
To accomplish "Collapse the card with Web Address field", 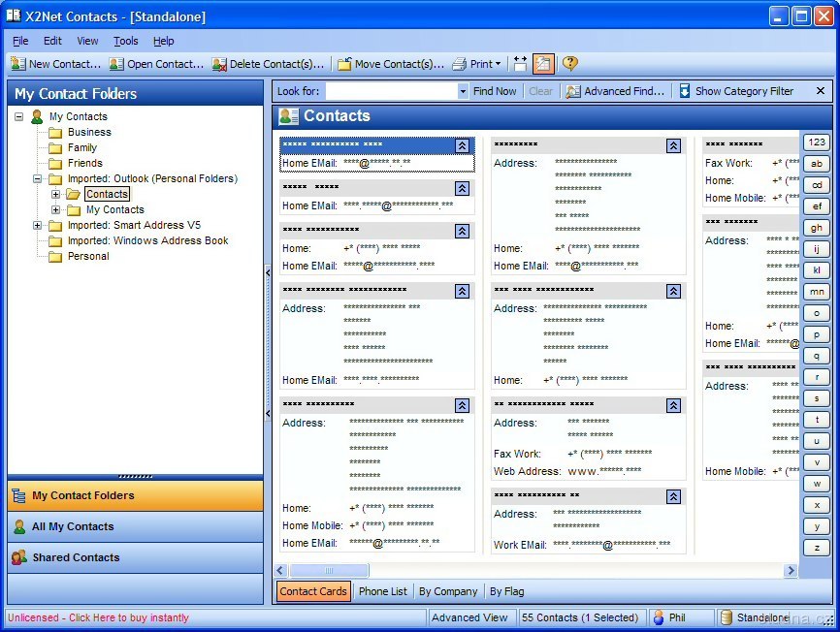I will (x=673, y=405).
